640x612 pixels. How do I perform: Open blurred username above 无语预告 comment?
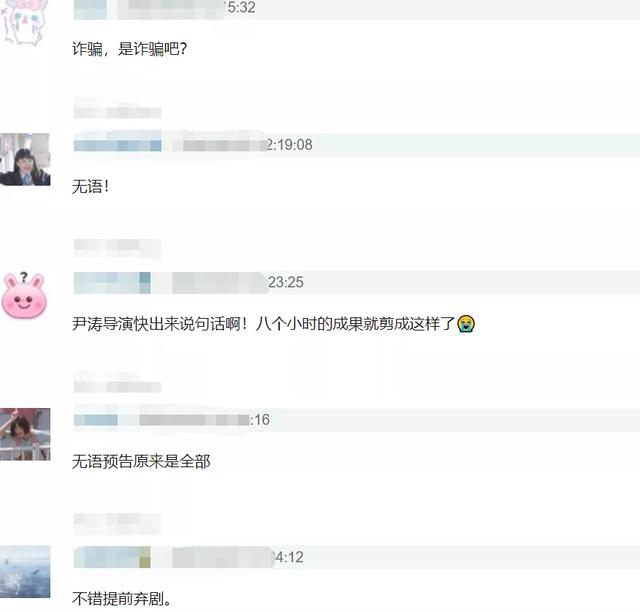(96, 420)
